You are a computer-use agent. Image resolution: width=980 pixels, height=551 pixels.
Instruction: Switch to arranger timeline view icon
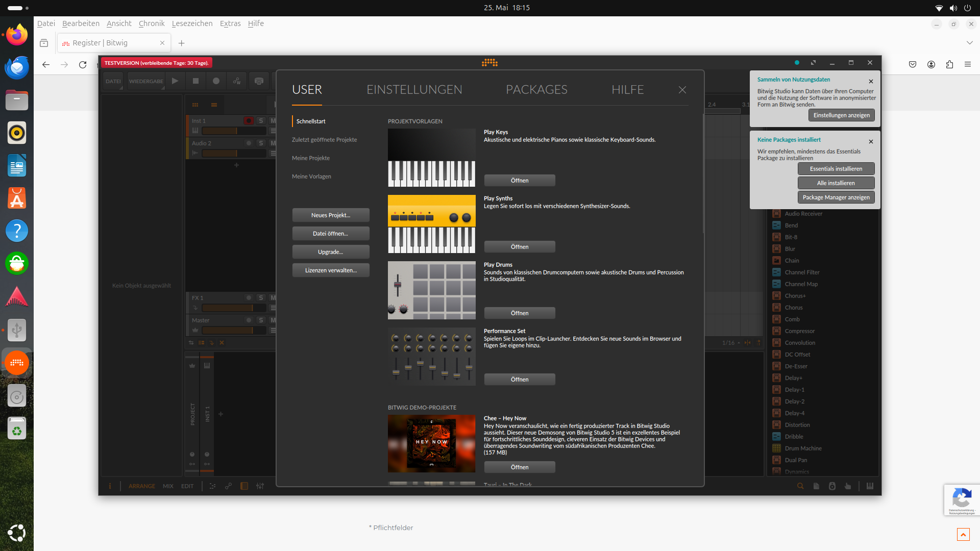coord(214,105)
